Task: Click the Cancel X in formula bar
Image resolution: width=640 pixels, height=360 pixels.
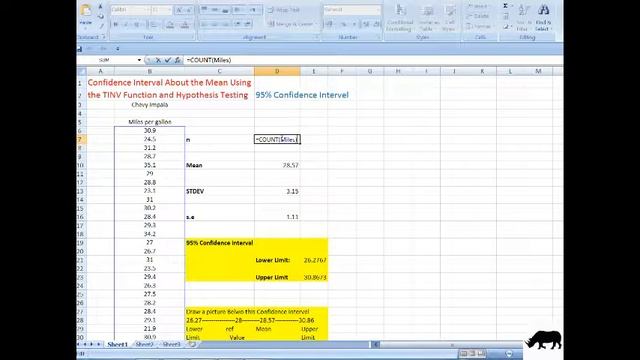Action: tap(158, 60)
